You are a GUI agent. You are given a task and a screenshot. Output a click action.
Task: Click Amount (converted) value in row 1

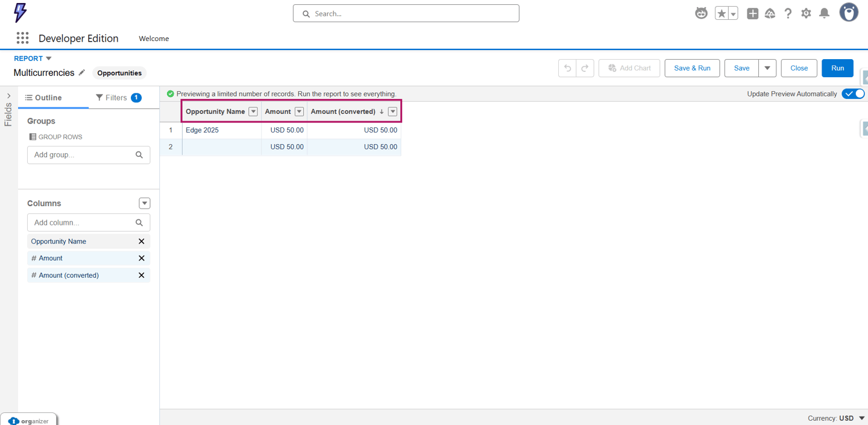tap(380, 130)
